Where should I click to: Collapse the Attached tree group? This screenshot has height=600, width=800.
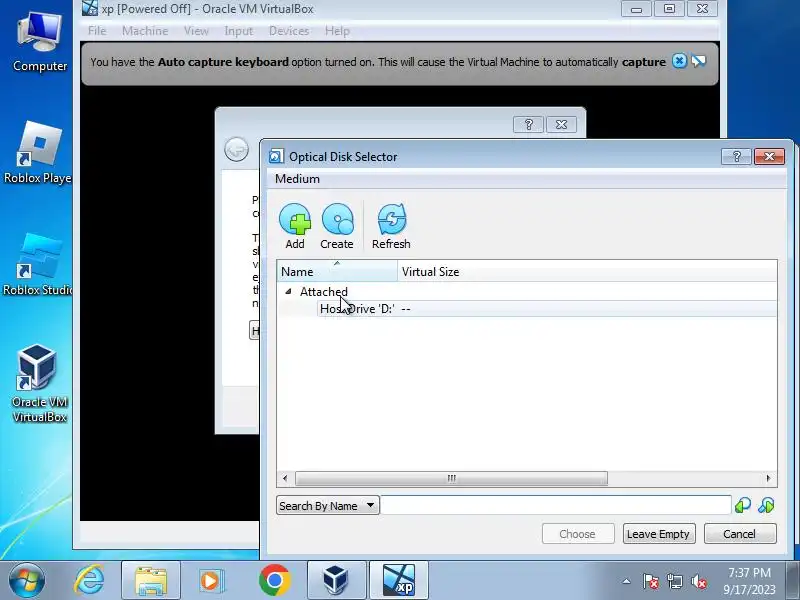pyautogui.click(x=288, y=291)
